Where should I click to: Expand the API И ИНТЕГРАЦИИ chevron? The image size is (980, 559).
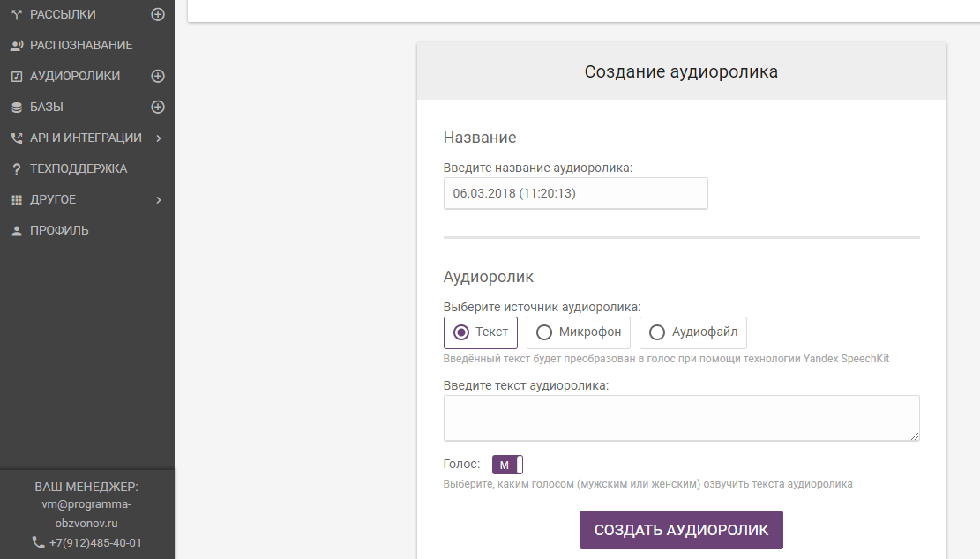coord(160,138)
